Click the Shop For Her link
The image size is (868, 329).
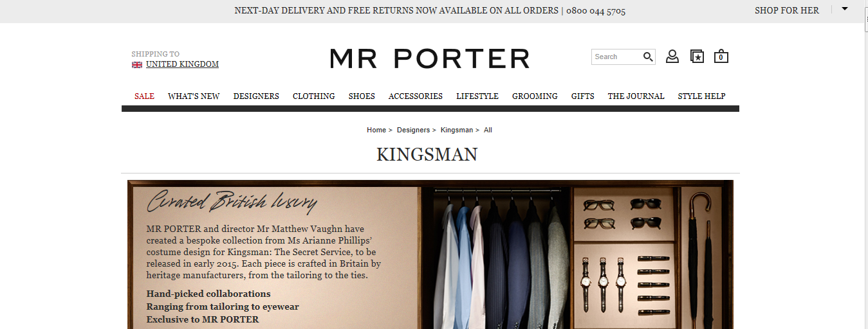pos(787,10)
